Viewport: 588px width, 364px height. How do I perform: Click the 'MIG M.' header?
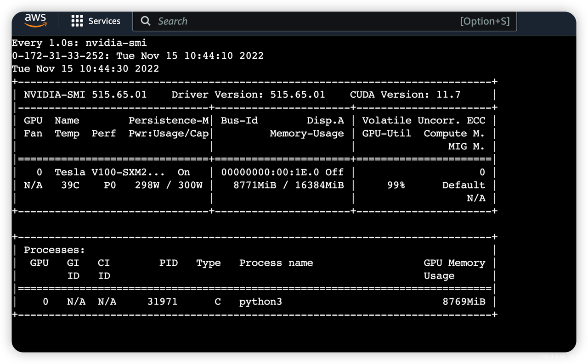(466, 146)
